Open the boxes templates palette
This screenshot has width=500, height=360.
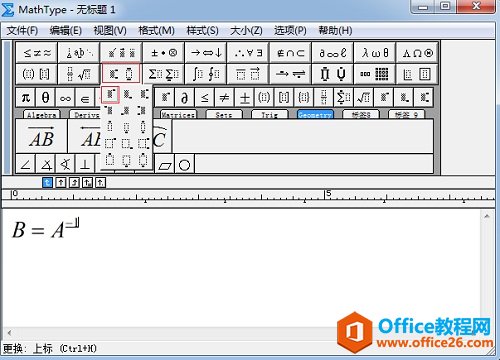(417, 74)
